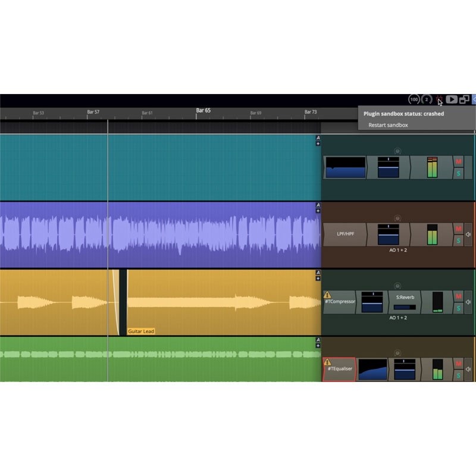Click the plus add-plugin button on Guitar Lead track
The height and width of the screenshot is (476, 476).
pyautogui.click(x=318, y=278)
